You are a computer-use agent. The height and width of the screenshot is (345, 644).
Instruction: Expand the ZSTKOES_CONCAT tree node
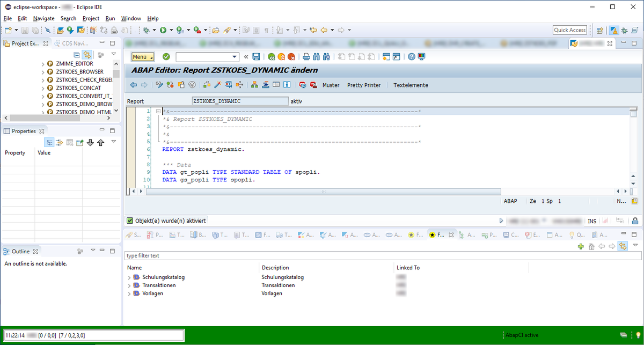tap(43, 88)
